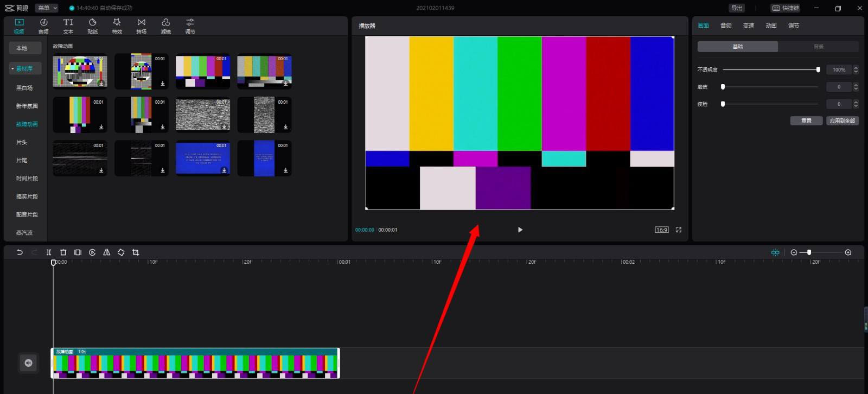This screenshot has width=868, height=394.
Task: Open the 特效 (effects) panel
Action: click(117, 26)
